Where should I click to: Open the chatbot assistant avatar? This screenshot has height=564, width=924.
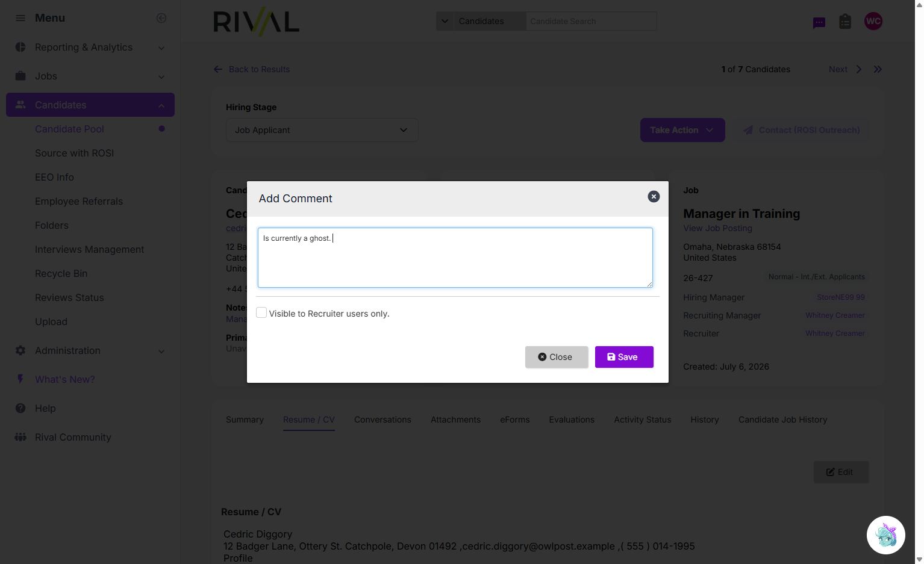(885, 535)
